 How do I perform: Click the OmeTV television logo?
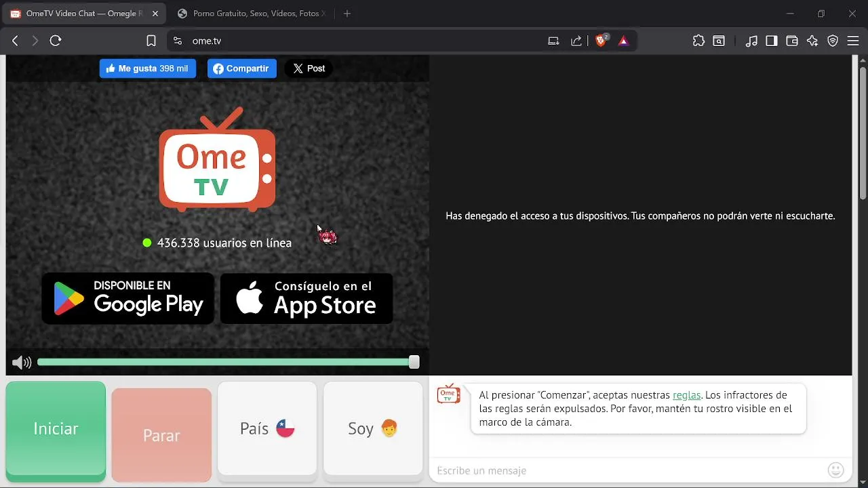[217, 160]
